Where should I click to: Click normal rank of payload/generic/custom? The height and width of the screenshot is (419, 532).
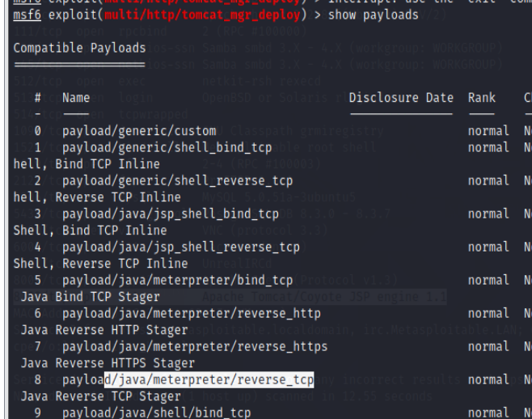point(488,131)
